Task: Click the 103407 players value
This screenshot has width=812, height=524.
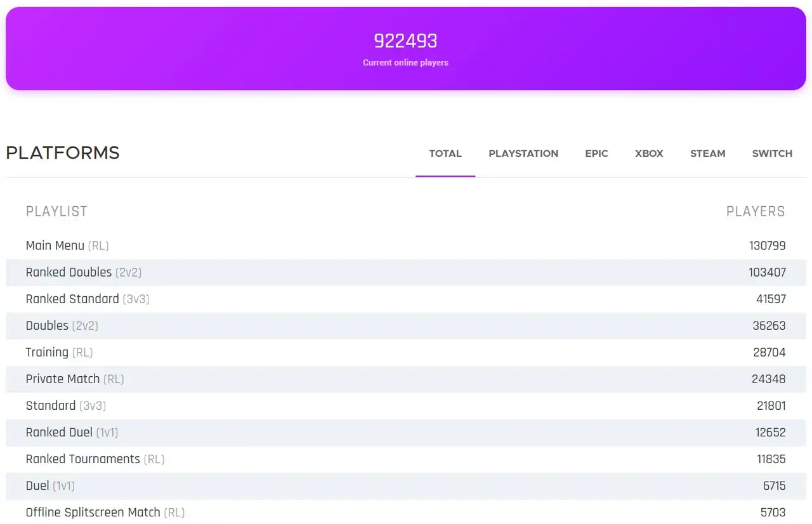Action: click(767, 272)
